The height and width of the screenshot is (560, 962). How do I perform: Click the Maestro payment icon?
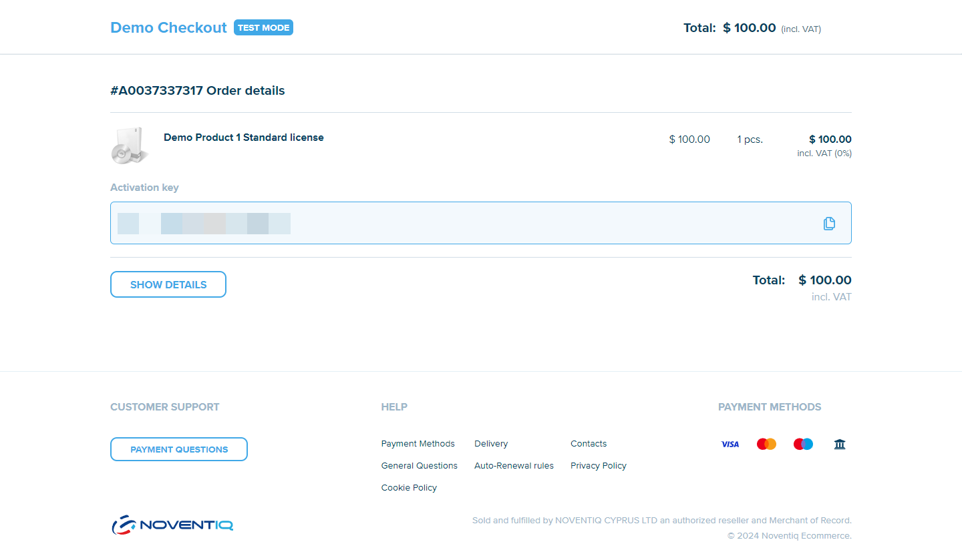point(803,444)
